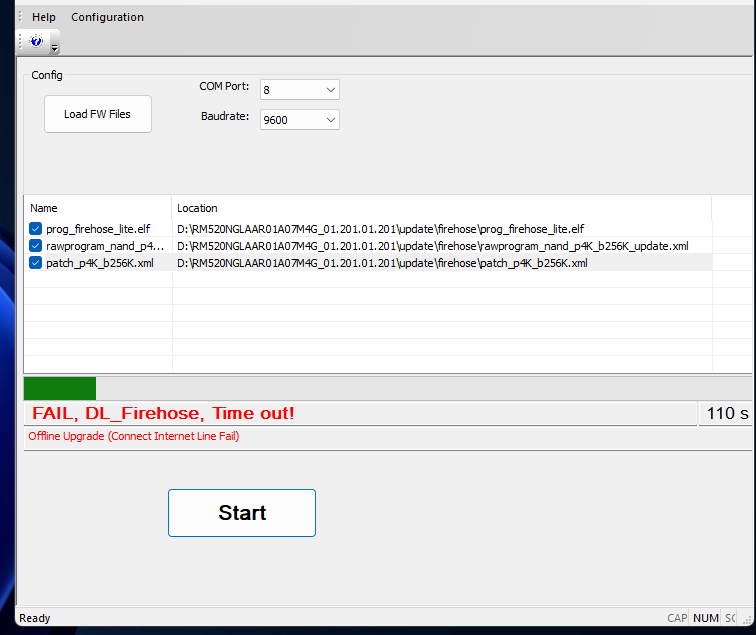Click the blue Help question mark icon
This screenshot has width=756, height=635.
[36, 41]
